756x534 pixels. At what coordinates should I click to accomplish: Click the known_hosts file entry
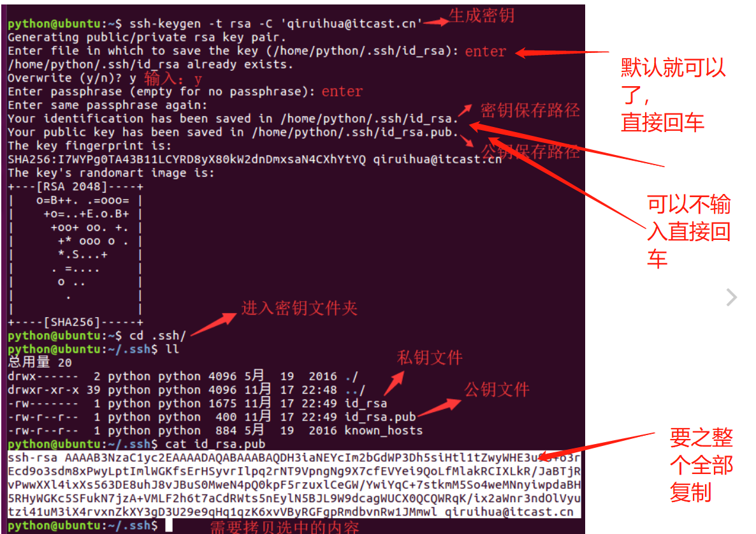(x=384, y=430)
